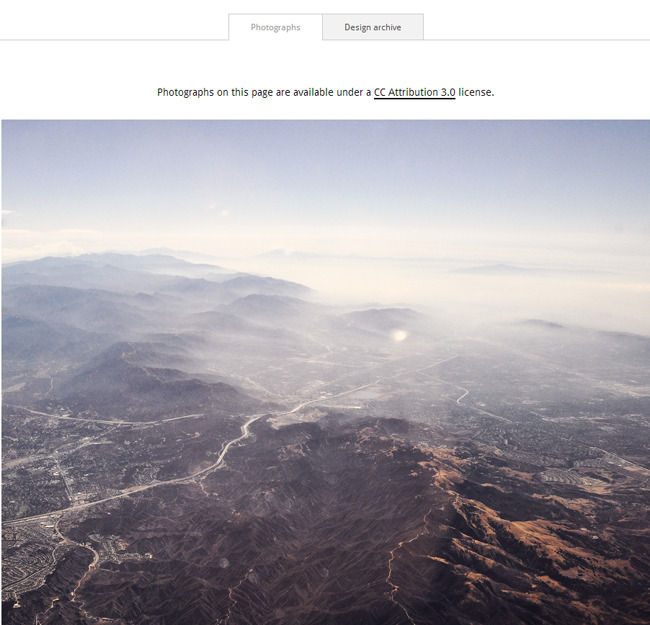
Task: Open the aerial mountain landscape photograph
Action: coord(325,372)
